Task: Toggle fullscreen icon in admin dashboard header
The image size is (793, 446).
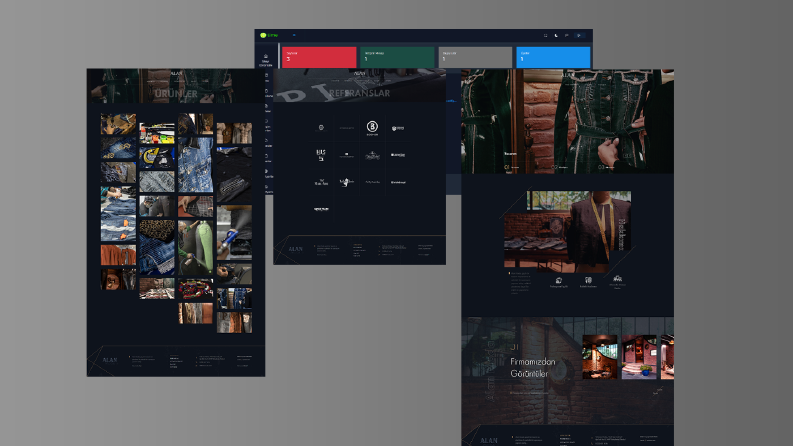Action: pyautogui.click(x=545, y=35)
